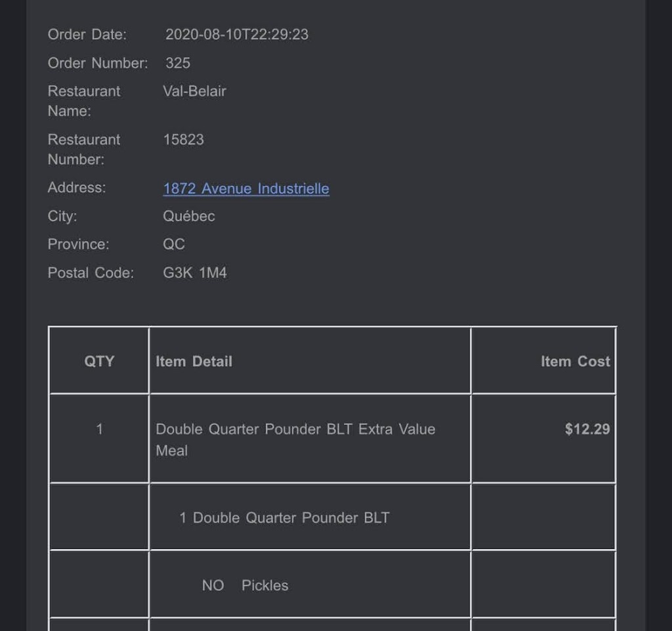
Task: Click the NO Pickles modifier line
Action: point(245,586)
